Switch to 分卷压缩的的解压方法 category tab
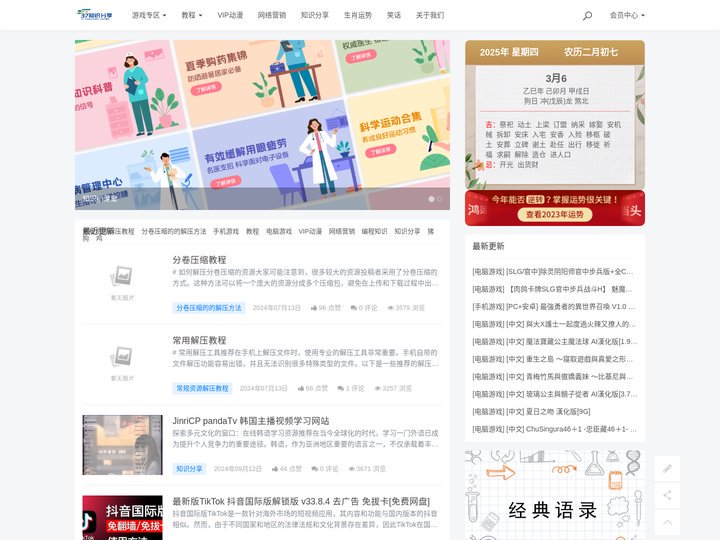 pos(174,231)
